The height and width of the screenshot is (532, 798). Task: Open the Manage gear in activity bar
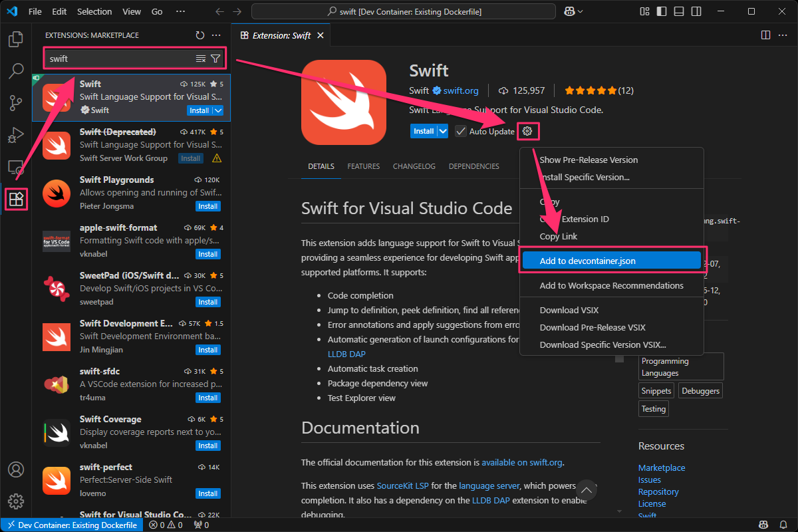click(16, 501)
